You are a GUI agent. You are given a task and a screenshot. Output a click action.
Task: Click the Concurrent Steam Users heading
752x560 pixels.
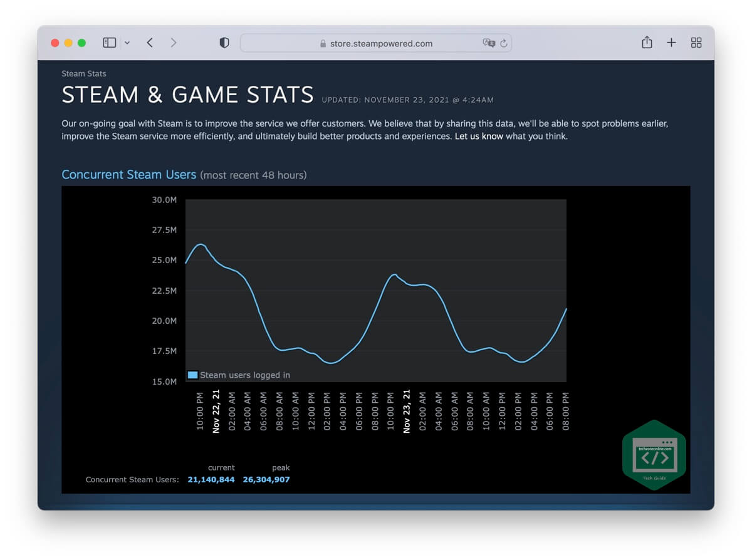[x=129, y=175]
